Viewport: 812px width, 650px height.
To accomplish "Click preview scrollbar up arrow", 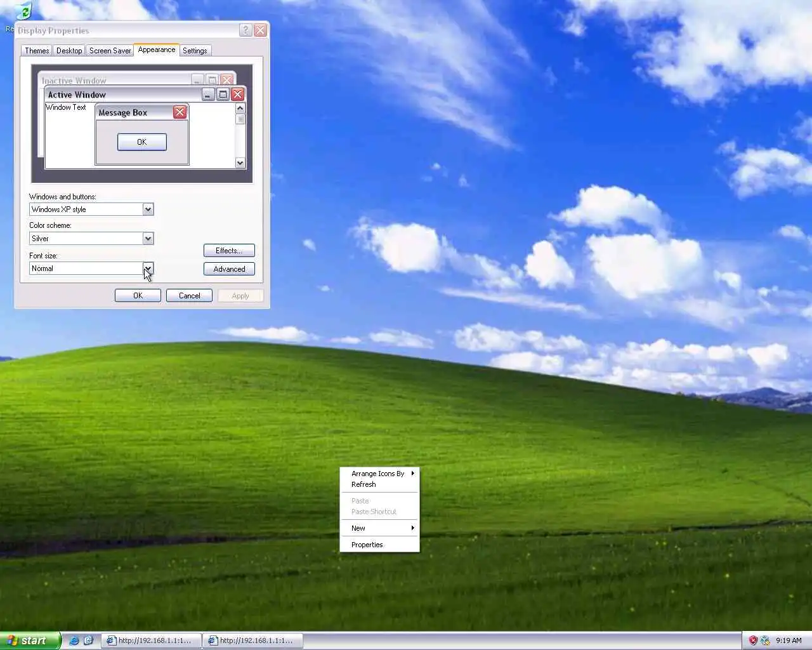I will coord(240,109).
